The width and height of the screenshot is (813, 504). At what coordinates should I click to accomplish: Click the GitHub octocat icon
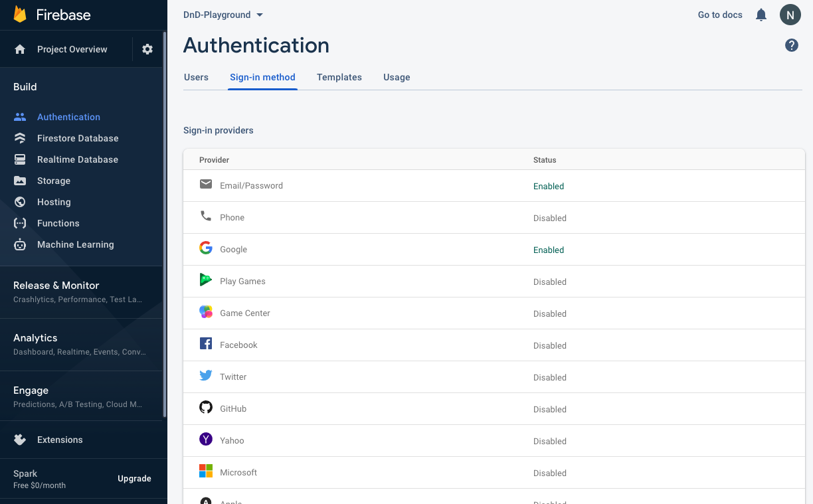[206, 407]
